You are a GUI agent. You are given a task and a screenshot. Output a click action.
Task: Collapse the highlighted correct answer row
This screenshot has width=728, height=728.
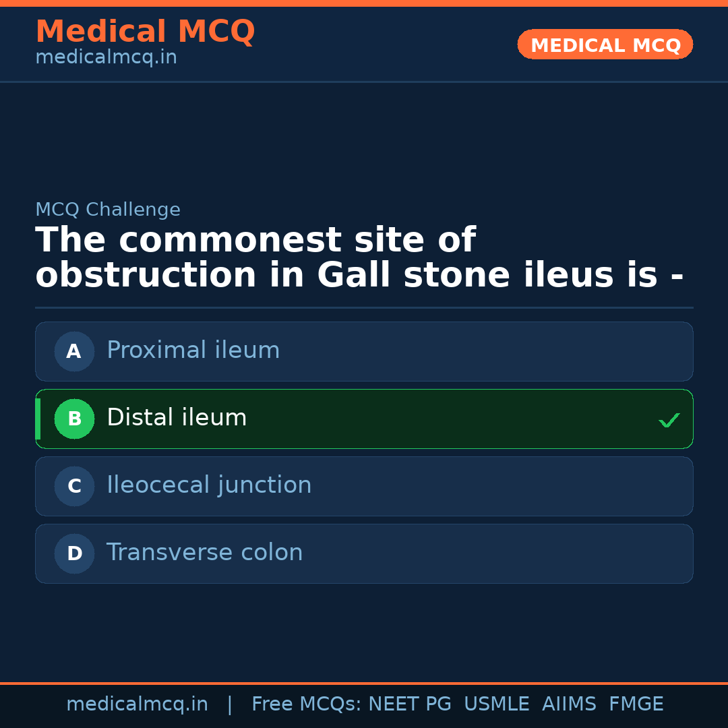(364, 419)
